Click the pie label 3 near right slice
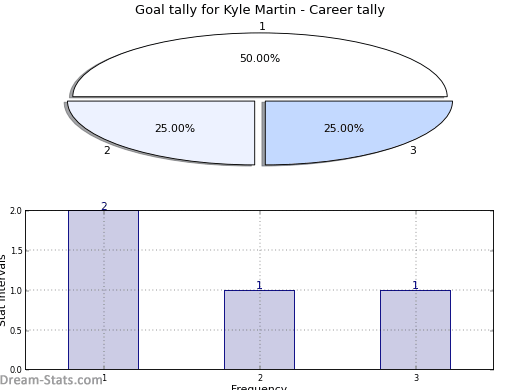Viewport: 520px width, 390px height. (x=413, y=150)
